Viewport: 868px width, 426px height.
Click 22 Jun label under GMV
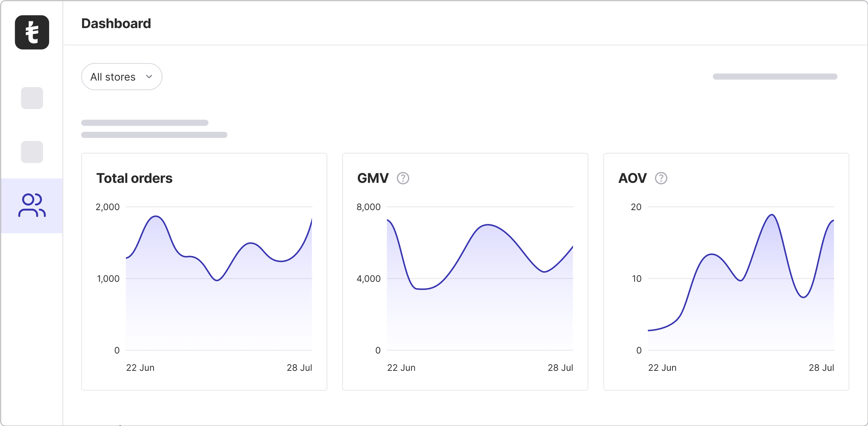[x=401, y=368]
